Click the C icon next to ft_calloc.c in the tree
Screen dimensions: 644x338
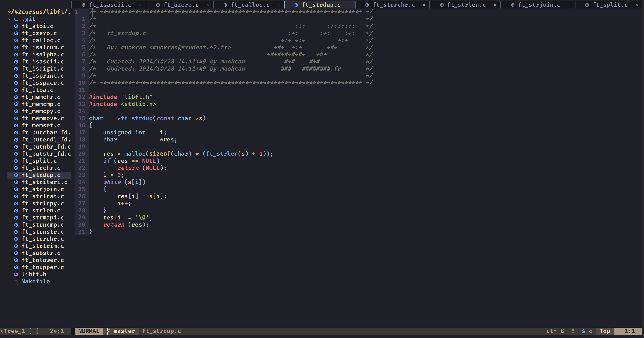tap(16, 40)
